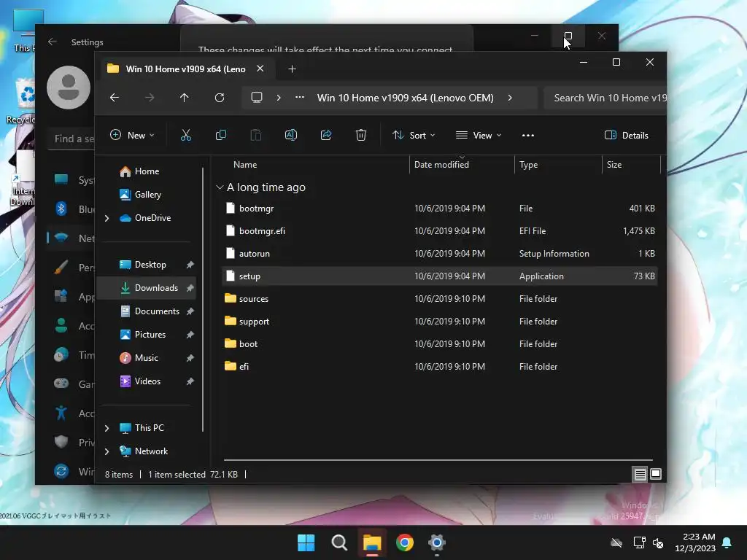The width and height of the screenshot is (747, 560).
Task: Click chevron after folder name in address bar
Action: (x=510, y=98)
